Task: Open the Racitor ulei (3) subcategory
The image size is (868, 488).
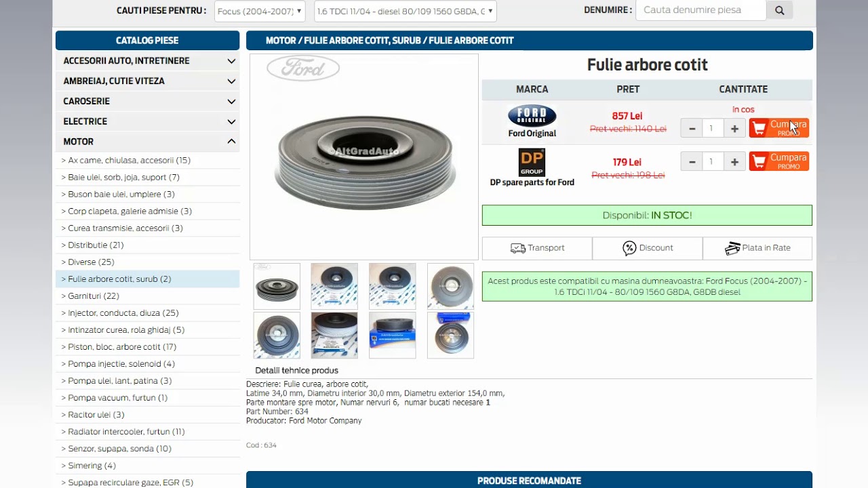Action: 93,415
